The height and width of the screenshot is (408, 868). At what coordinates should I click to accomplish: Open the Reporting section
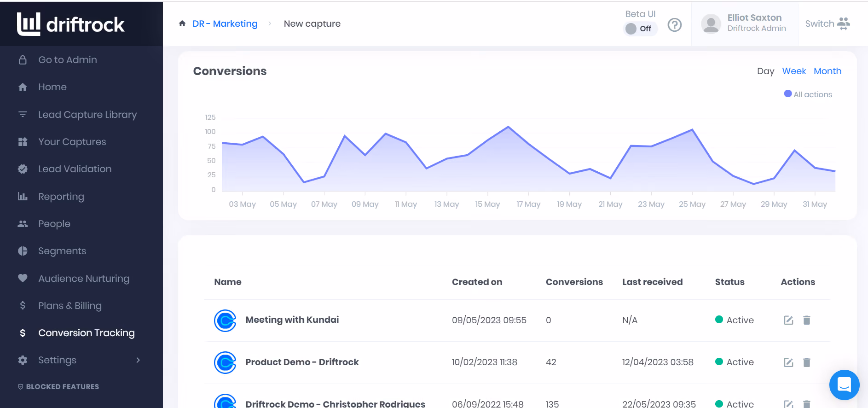(x=61, y=197)
